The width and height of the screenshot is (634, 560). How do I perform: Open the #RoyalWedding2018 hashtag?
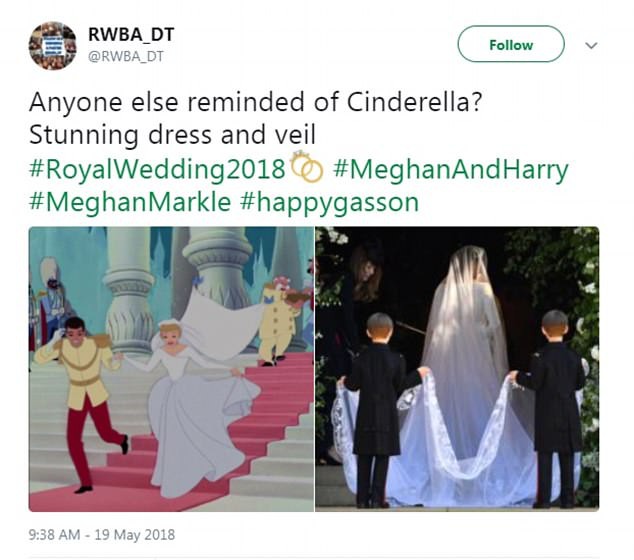pyautogui.click(x=157, y=168)
